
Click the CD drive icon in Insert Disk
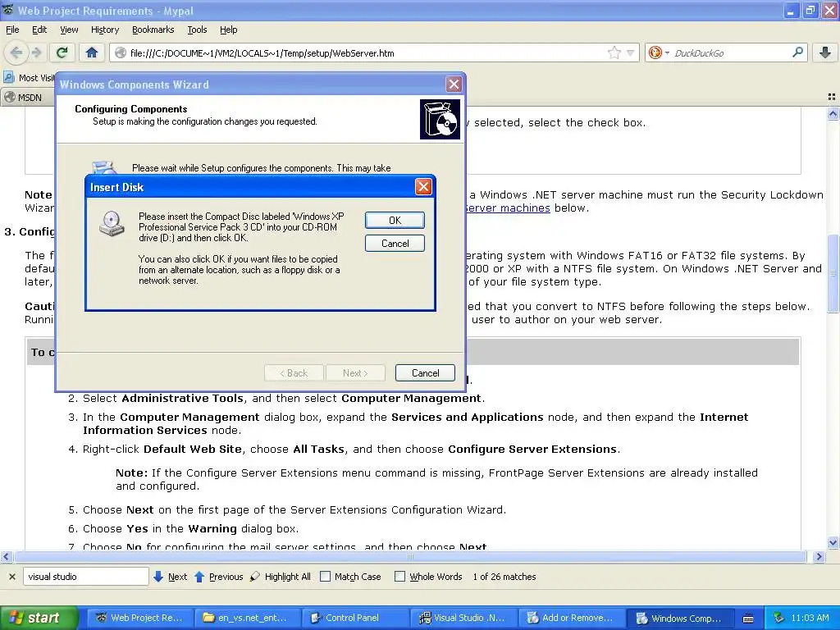pyautogui.click(x=112, y=223)
